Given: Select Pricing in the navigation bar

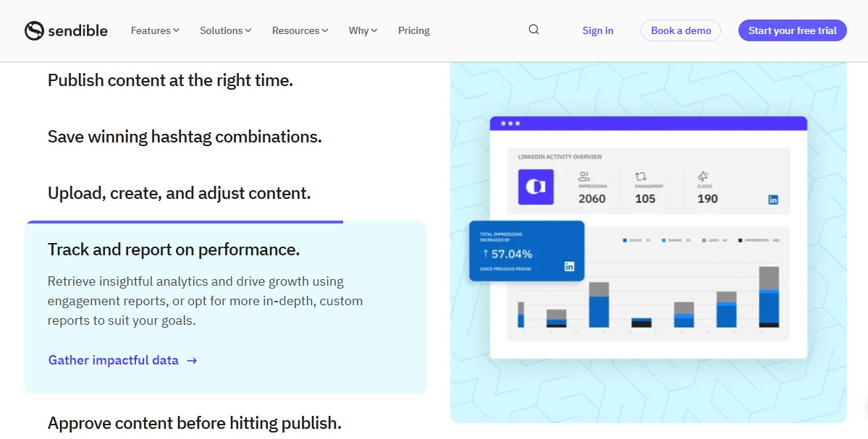Looking at the screenshot, I should 413,30.
